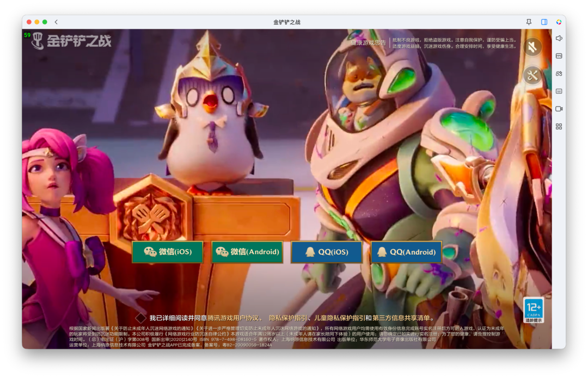Click the back chevron in the title bar
The width and height of the screenshot is (588, 378).
[x=56, y=22]
